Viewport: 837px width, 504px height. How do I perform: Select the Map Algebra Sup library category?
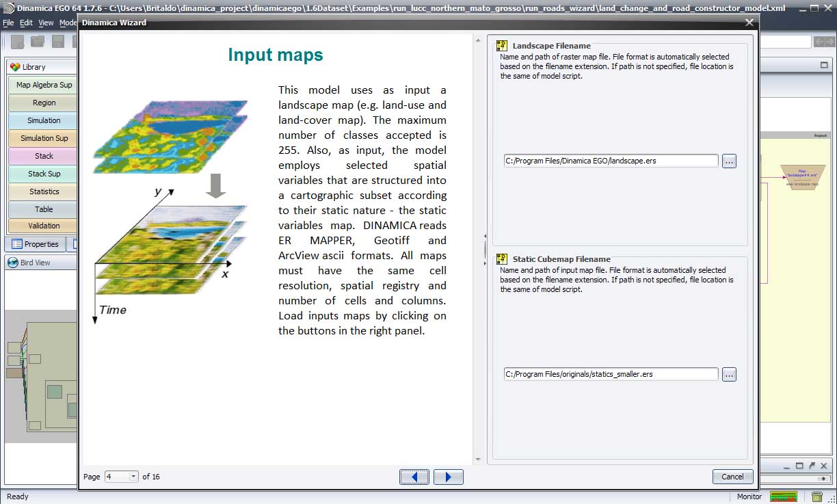[43, 85]
